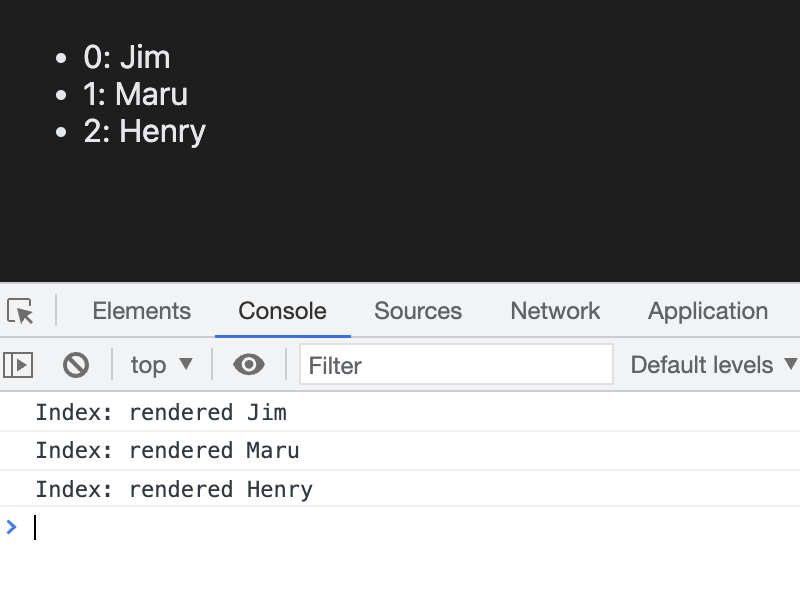Viewport: 800px width, 604px height.
Task: Clear the console with the ban icon
Action: click(x=76, y=365)
